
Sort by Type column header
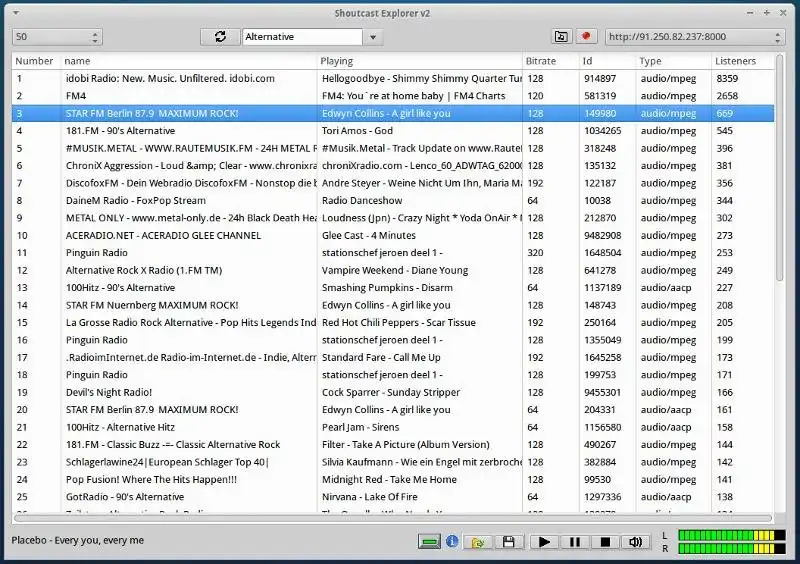(x=673, y=61)
